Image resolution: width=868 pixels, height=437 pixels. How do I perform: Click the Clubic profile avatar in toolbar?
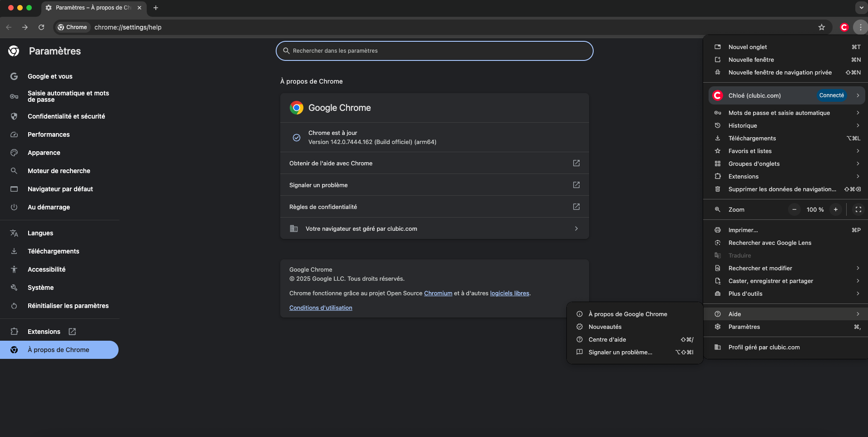point(844,27)
